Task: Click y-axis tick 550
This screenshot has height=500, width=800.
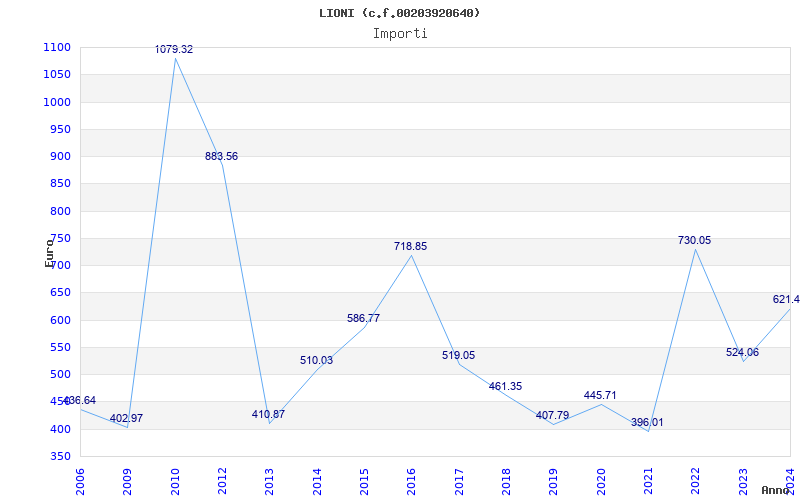Action: pyautogui.click(x=63, y=347)
